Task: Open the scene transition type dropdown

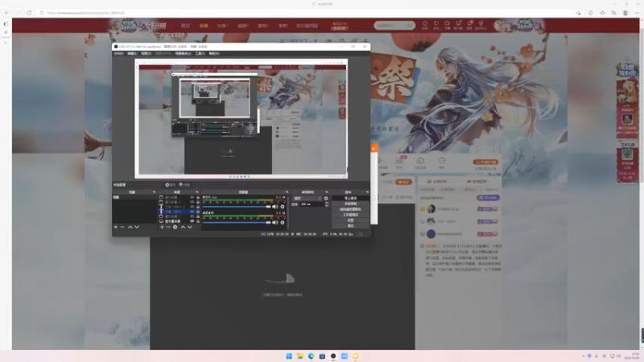Action: tap(308, 198)
